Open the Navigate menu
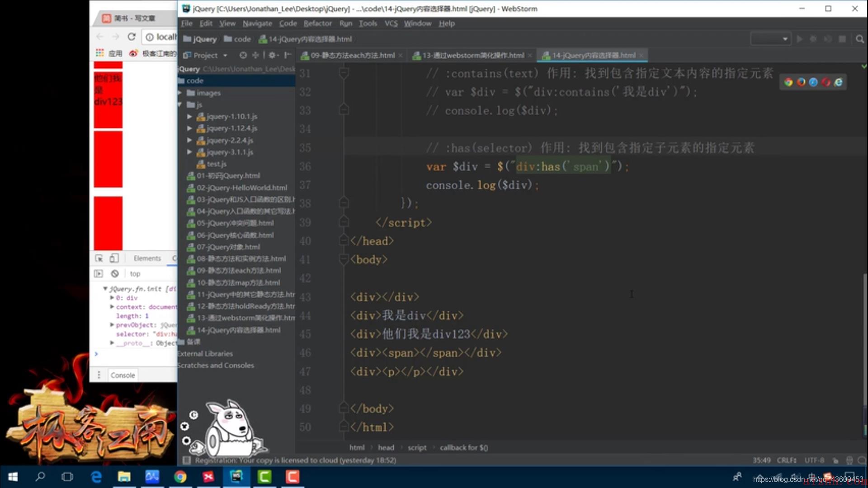 pyautogui.click(x=257, y=23)
